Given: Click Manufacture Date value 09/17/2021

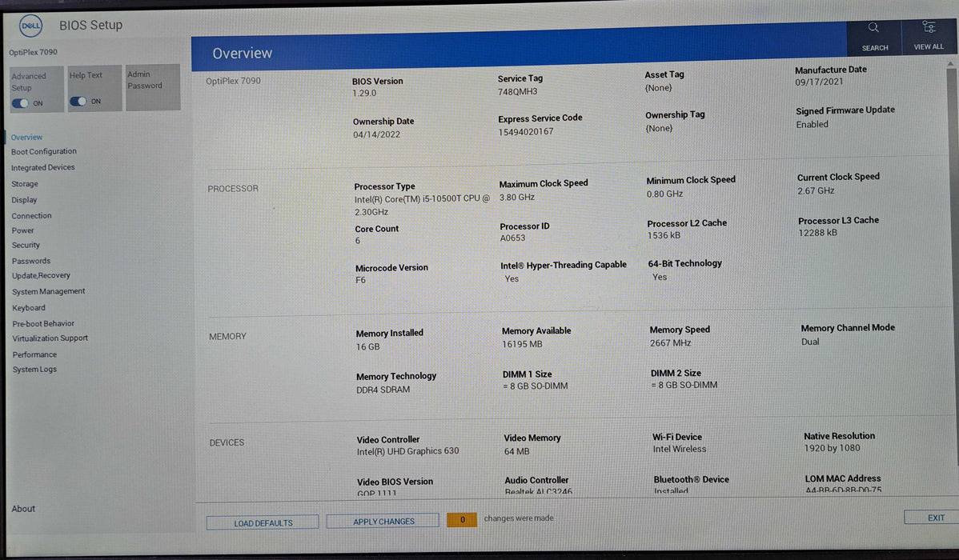Looking at the screenshot, I should coord(819,82).
